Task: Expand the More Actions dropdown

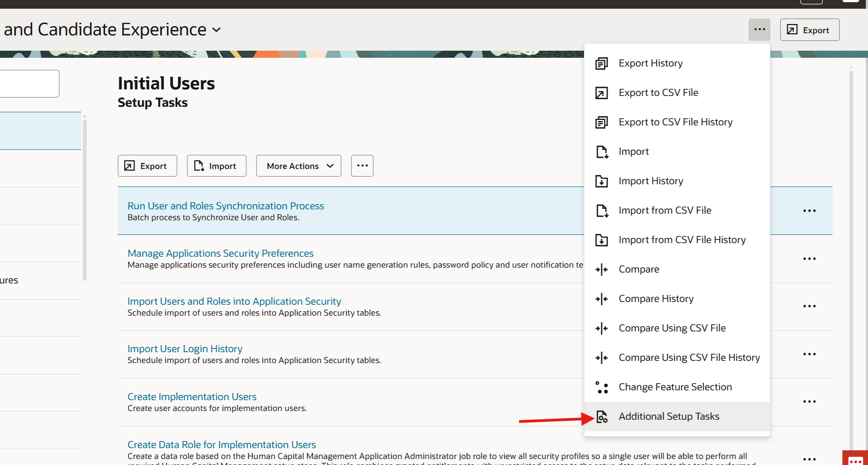Action: (x=299, y=166)
